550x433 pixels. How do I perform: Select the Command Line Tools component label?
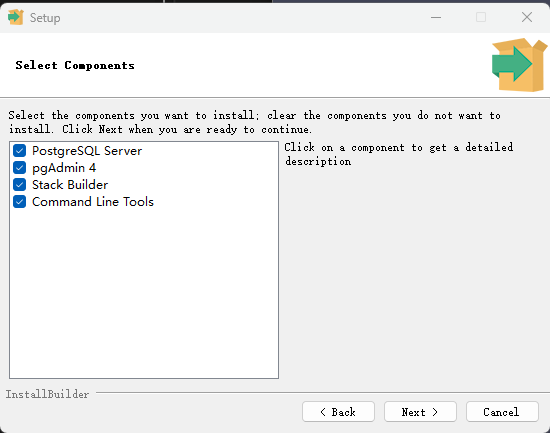(x=93, y=202)
